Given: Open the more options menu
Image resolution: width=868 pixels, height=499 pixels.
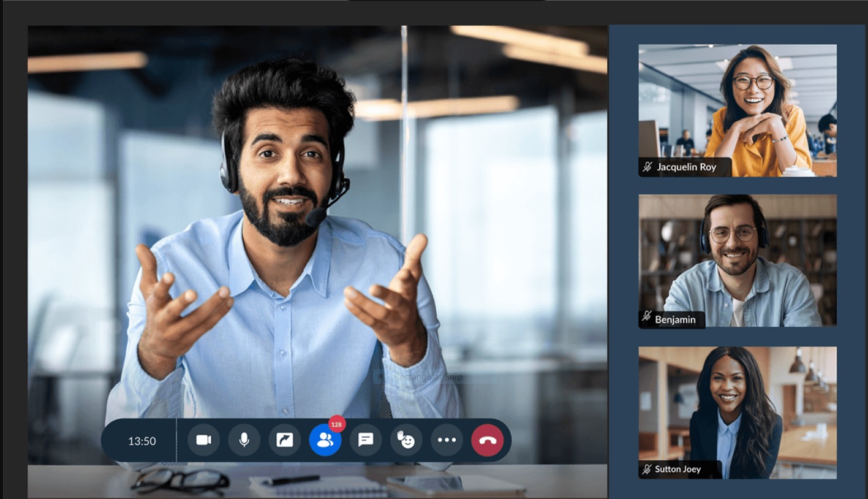Looking at the screenshot, I should point(447,440).
